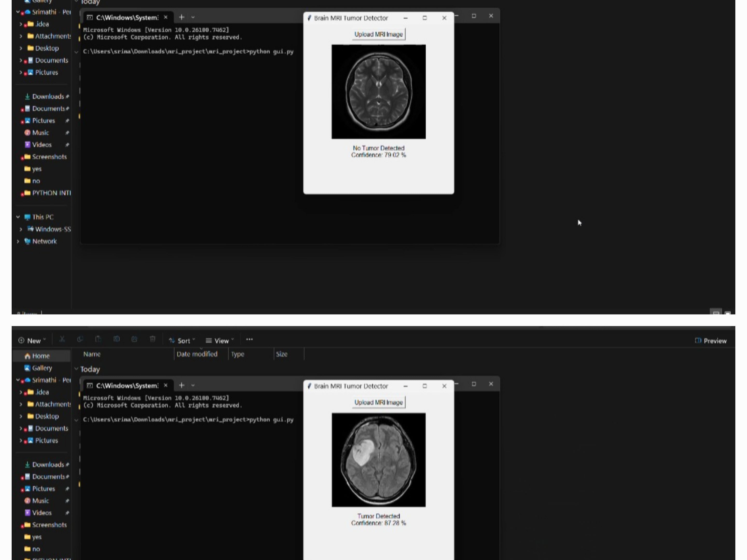747x560 pixels.
Task: Click the Share icon in toolbar
Action: pos(134,339)
